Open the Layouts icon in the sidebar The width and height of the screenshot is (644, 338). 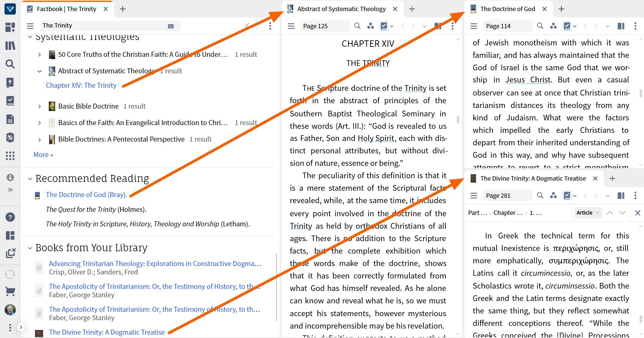point(10,235)
